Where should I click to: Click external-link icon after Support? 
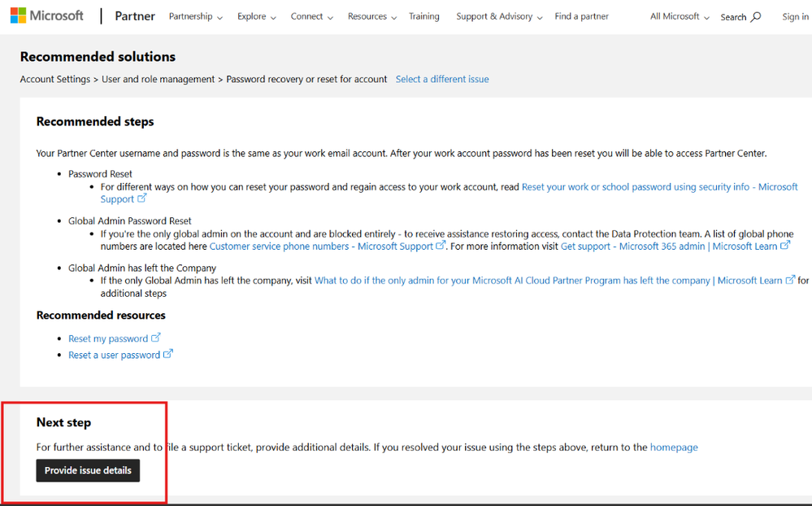[x=142, y=198]
